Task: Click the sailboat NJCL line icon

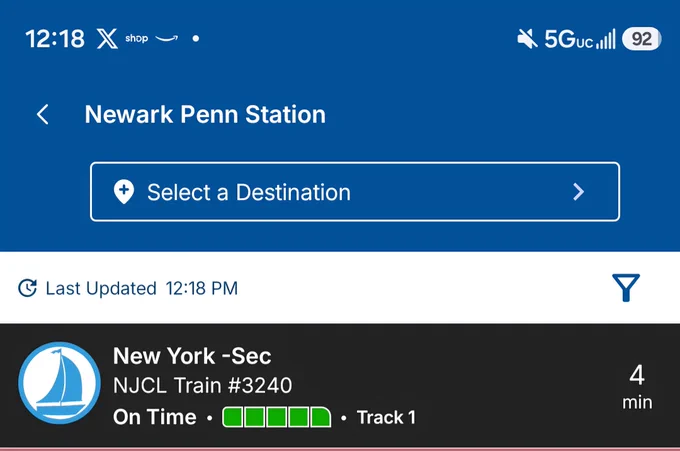Action: pos(59,383)
